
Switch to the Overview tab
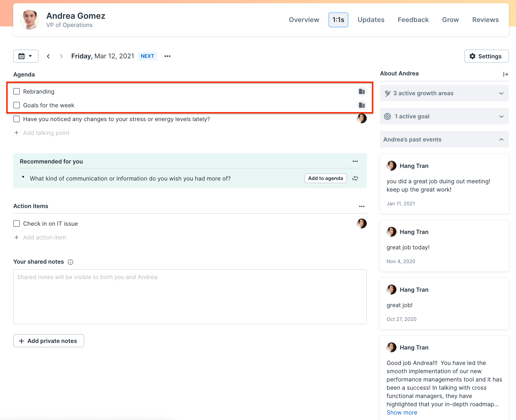tap(304, 20)
